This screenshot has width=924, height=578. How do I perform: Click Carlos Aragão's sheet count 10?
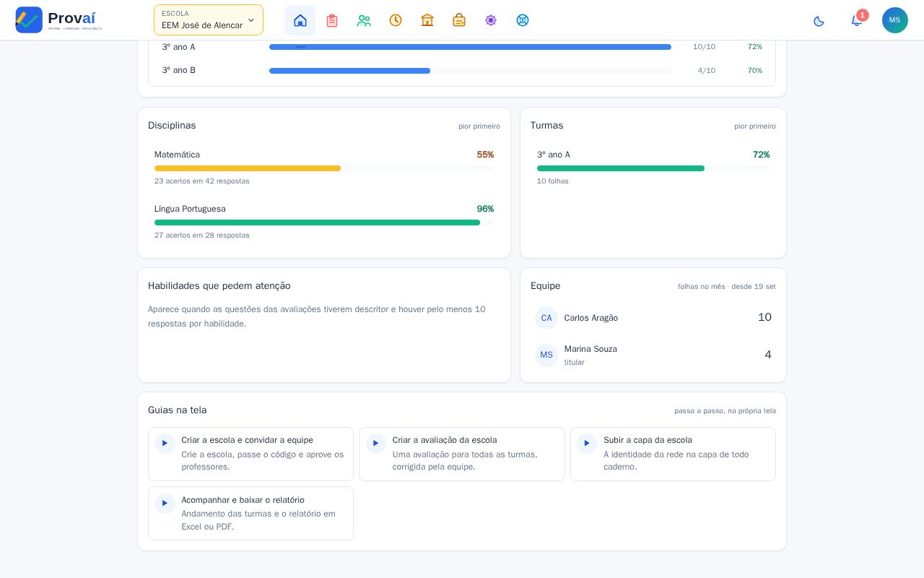764,317
